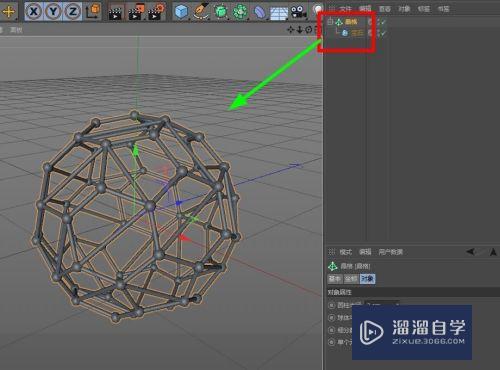Image resolution: width=500 pixels, height=370 pixels.
Task: Click the up arrow in attribute manager
Action: coord(494,252)
